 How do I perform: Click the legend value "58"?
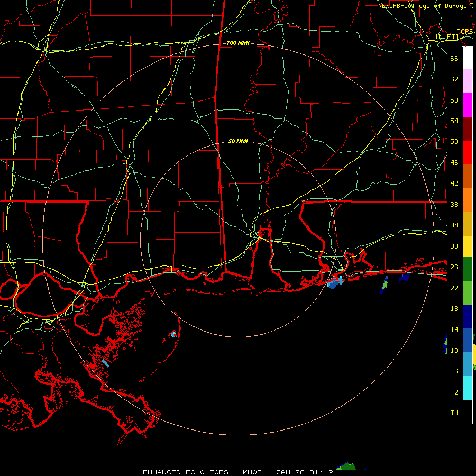(454, 100)
